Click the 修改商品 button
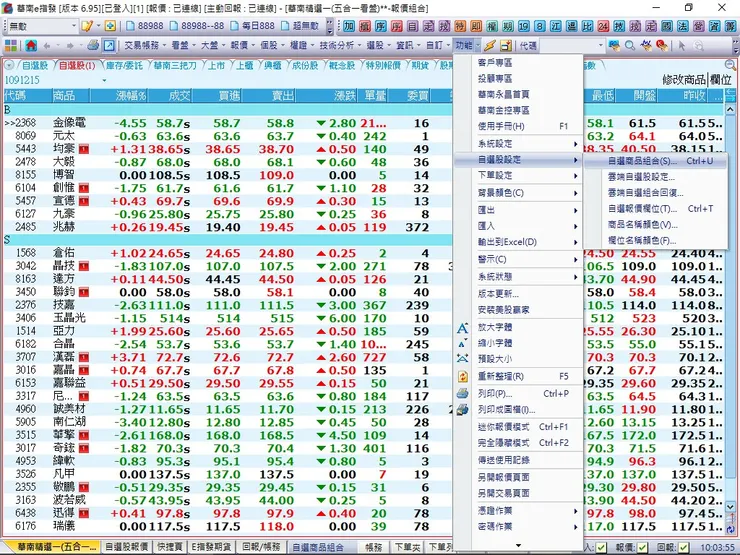740x555 pixels. coord(684,80)
